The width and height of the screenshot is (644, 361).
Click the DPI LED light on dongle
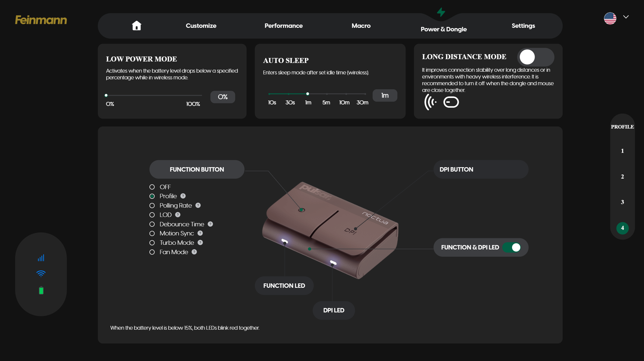tap(333, 263)
